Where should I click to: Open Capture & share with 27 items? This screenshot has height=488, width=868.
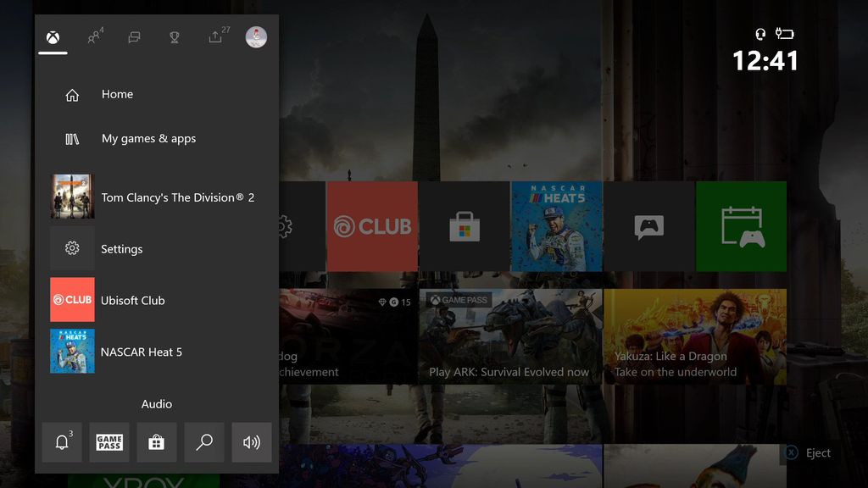pyautogui.click(x=214, y=37)
